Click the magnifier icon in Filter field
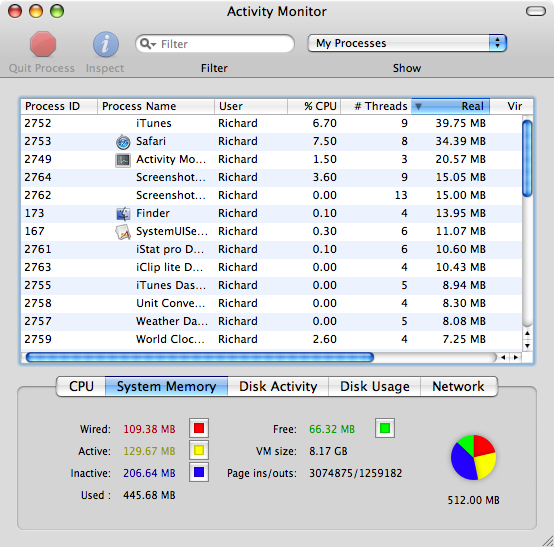The width and height of the screenshot is (554, 547). click(147, 43)
